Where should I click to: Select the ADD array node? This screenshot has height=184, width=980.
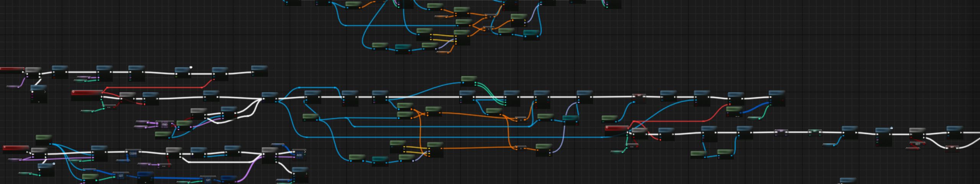(x=299, y=155)
